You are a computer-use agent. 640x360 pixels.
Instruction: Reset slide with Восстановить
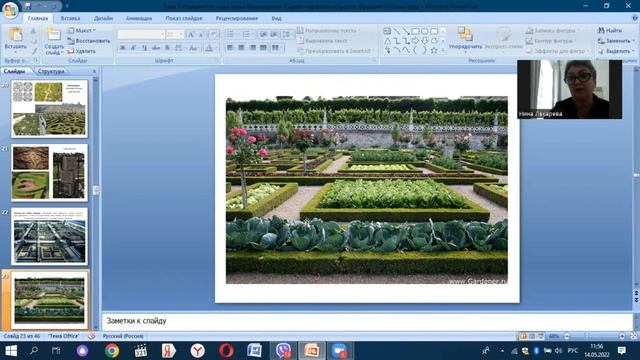coord(89,41)
